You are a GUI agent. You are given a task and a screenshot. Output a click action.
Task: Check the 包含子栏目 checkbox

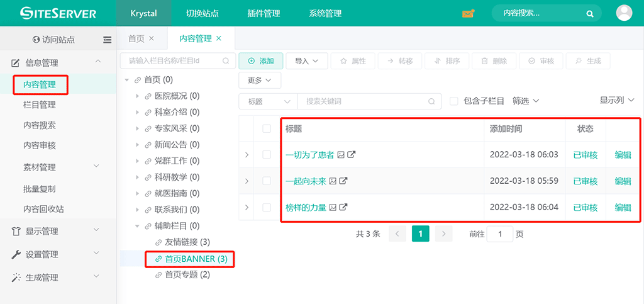pyautogui.click(x=453, y=101)
